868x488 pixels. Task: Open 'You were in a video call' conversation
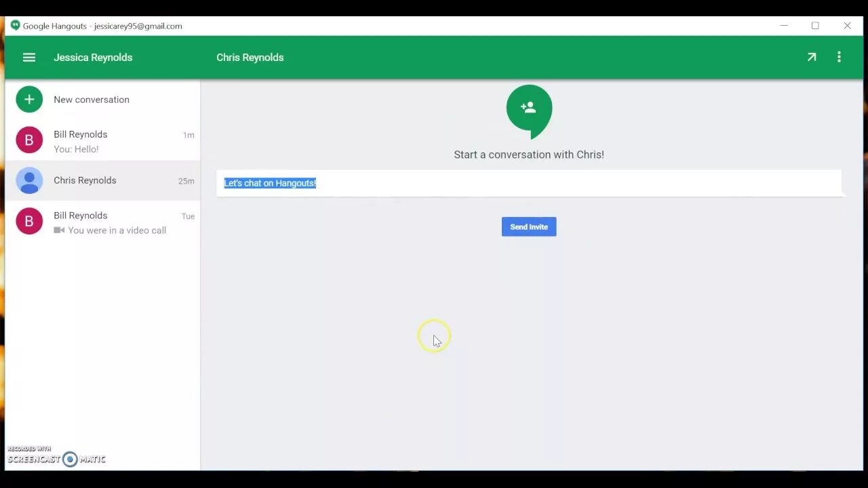tap(102, 221)
